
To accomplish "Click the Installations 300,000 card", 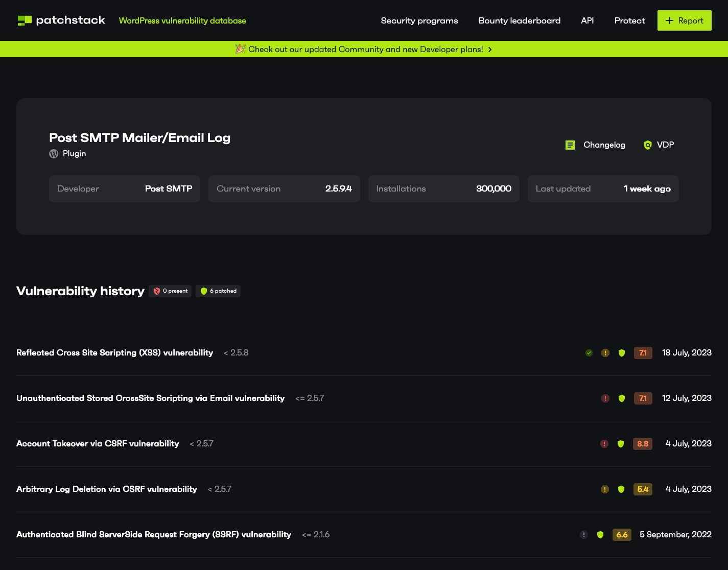I will click(444, 189).
